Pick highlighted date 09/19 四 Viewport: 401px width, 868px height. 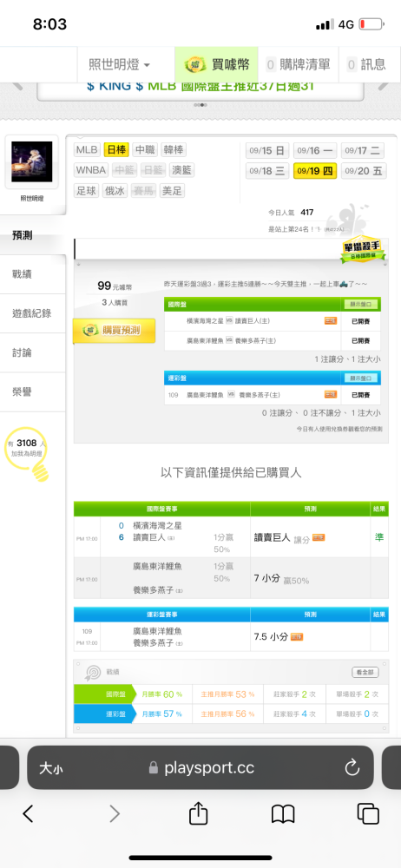click(x=314, y=170)
